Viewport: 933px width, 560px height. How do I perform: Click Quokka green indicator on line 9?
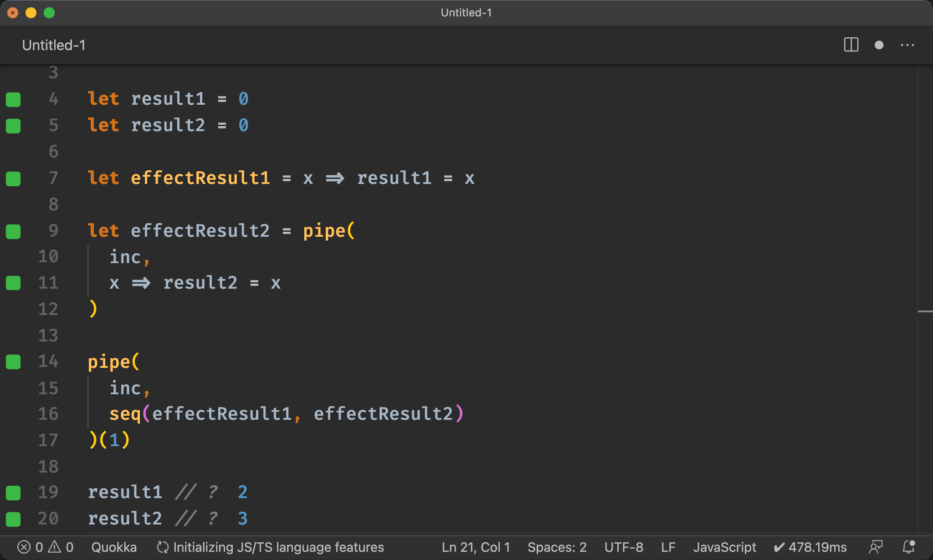(x=13, y=231)
